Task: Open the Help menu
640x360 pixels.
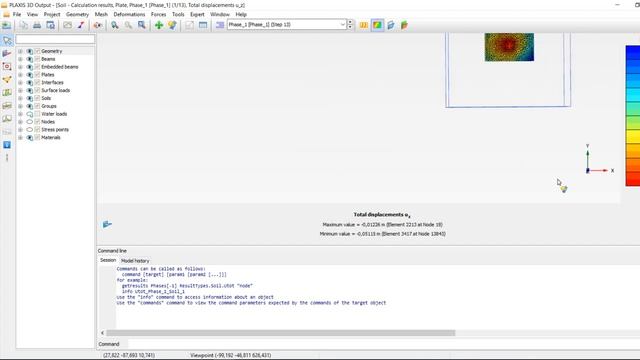Action: point(241,14)
